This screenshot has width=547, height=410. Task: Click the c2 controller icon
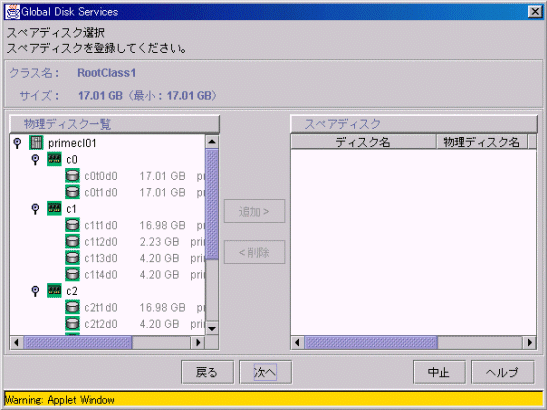click(x=54, y=291)
